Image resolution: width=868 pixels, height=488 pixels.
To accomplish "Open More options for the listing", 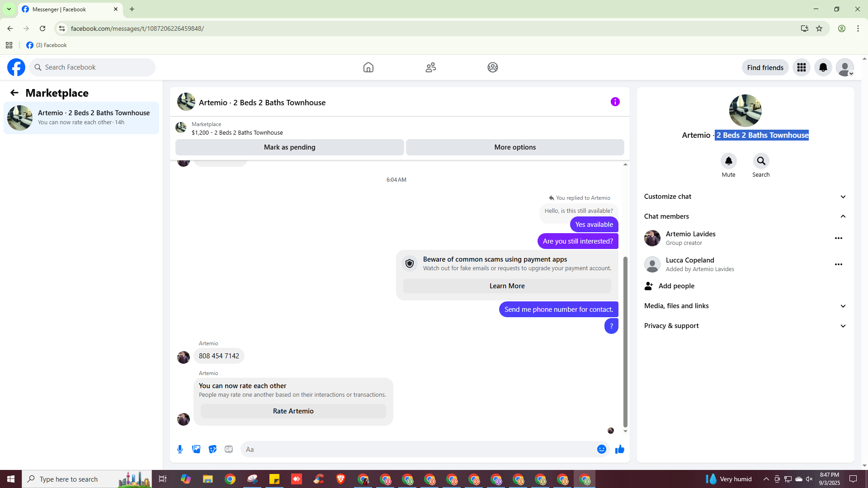I will (x=515, y=147).
